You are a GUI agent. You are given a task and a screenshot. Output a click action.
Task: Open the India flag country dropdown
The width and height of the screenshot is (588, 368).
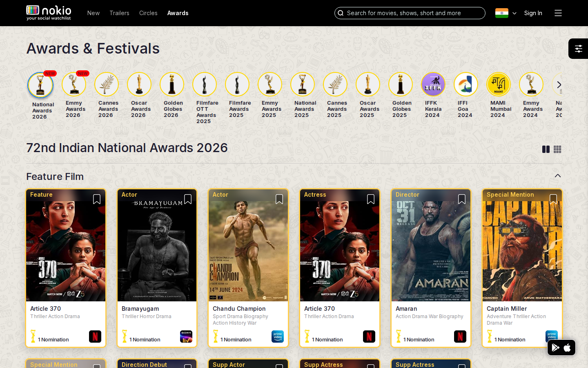(x=506, y=13)
